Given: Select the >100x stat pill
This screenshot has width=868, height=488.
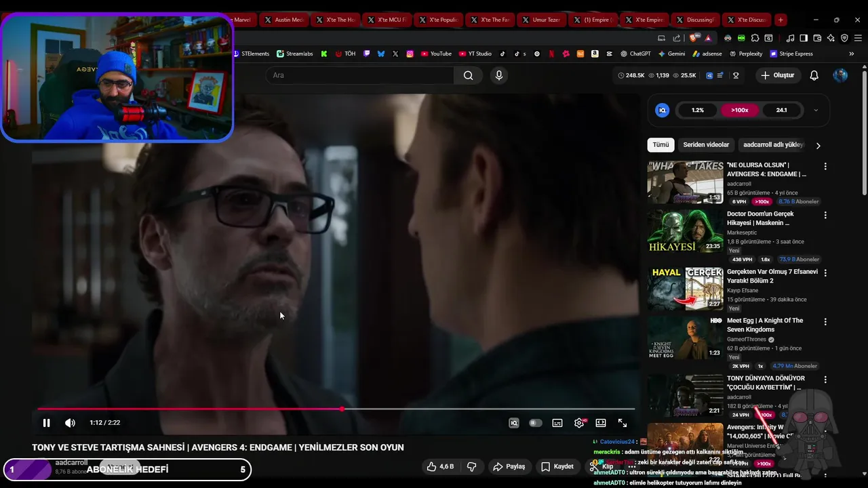Looking at the screenshot, I should 740,110.
